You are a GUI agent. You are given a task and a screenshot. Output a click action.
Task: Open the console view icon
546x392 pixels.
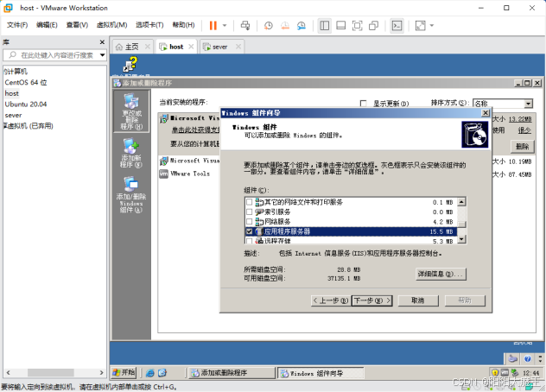point(397,25)
